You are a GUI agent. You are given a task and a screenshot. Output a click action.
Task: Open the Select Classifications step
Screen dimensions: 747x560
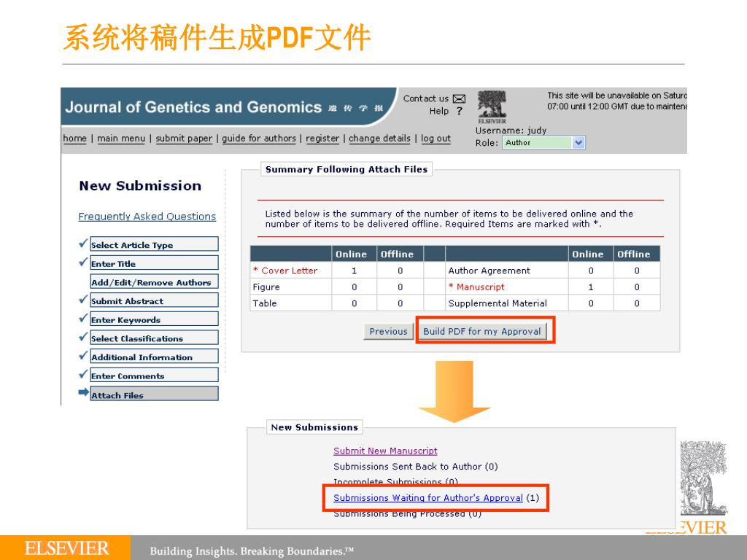tap(154, 338)
